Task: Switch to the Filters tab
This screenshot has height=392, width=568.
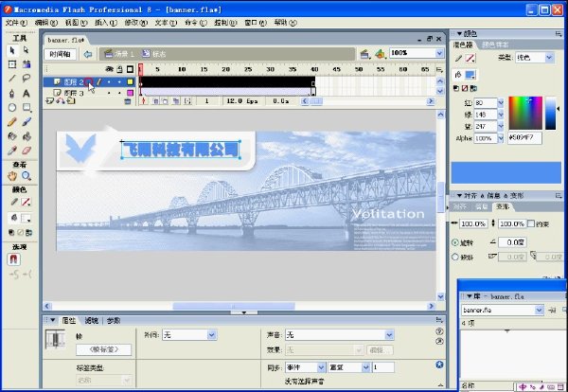Action: tap(91, 321)
